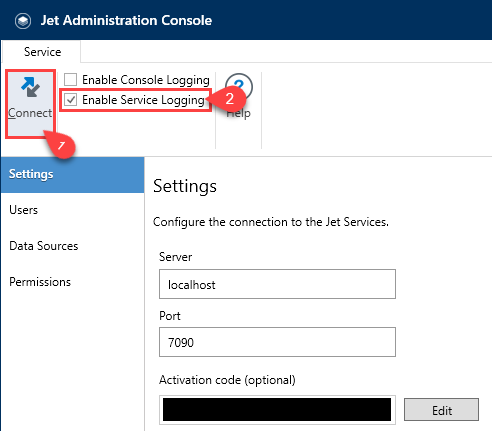Click the red callout badge numbered 1
Image resolution: width=492 pixels, height=431 pixels.
tap(61, 146)
